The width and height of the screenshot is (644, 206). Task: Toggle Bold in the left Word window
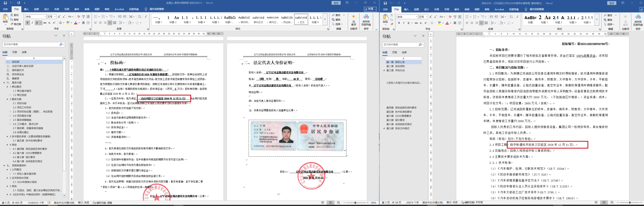coord(27,23)
